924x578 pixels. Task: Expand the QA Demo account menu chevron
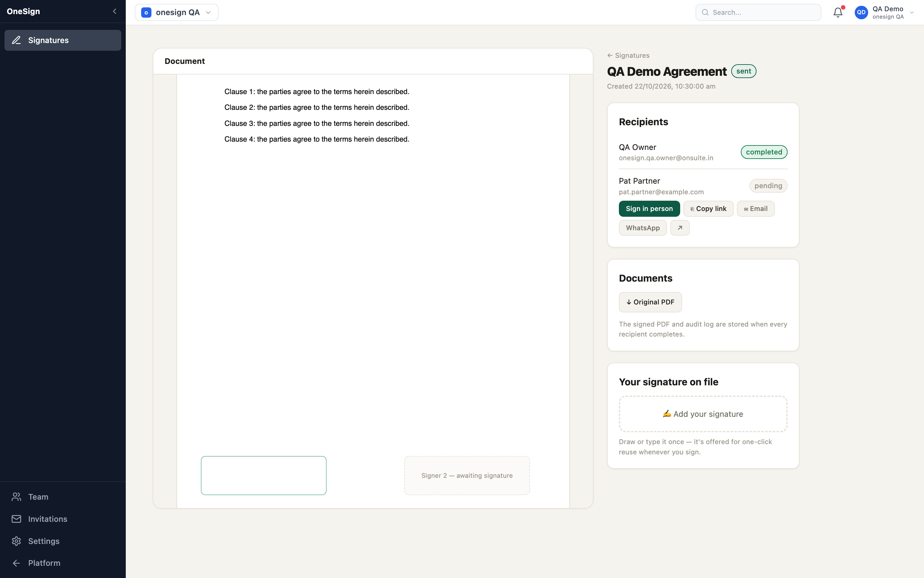912,12
